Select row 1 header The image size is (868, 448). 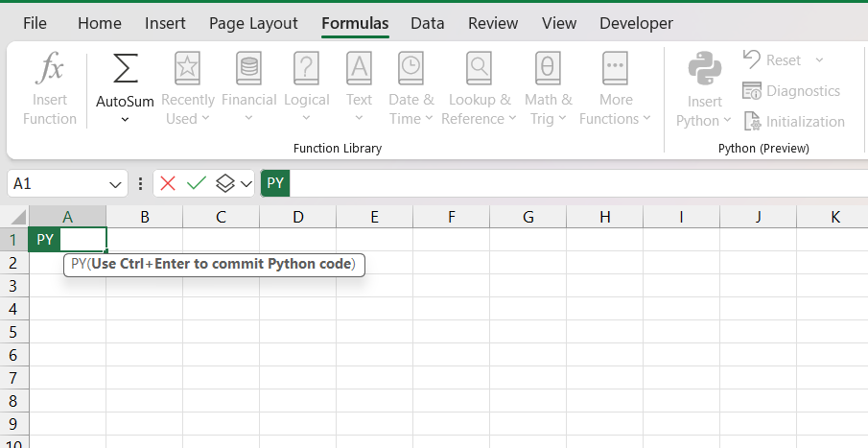(x=13, y=240)
